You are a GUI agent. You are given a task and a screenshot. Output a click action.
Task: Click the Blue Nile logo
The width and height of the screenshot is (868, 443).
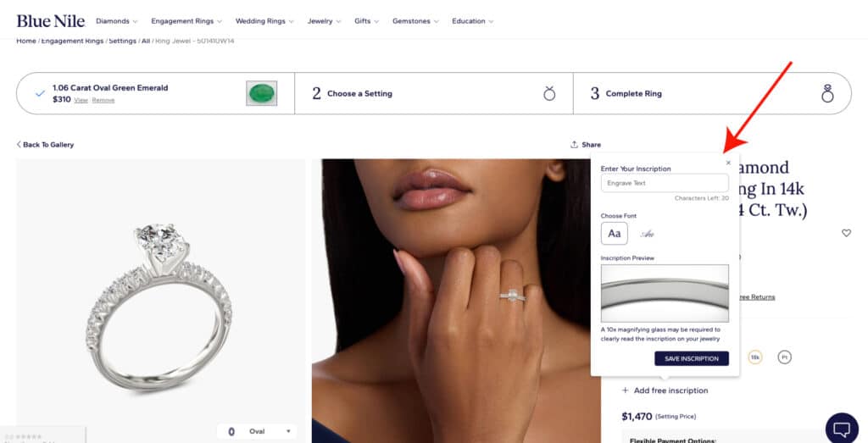pos(51,21)
